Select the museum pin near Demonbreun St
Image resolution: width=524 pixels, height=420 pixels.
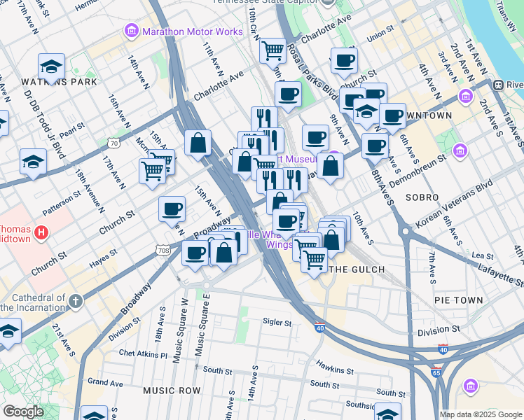point(460,150)
